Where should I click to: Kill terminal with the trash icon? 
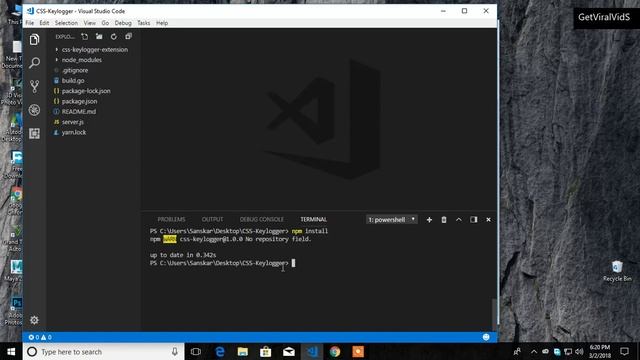pyautogui.click(x=444, y=220)
